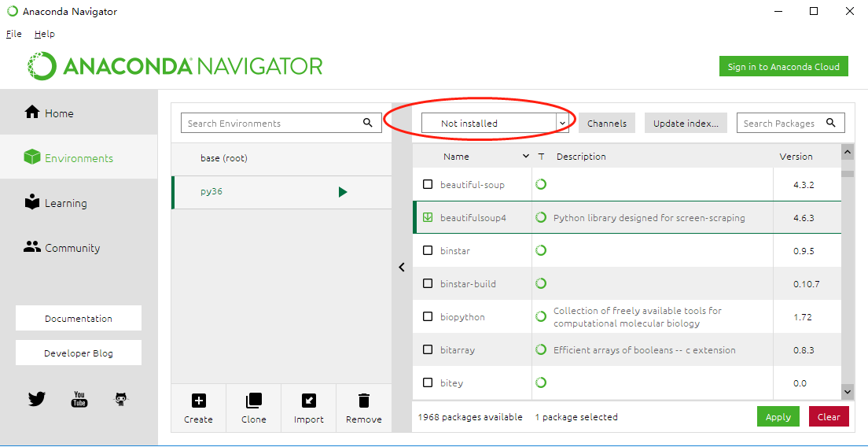Image resolution: width=868 pixels, height=447 pixels.
Task: Click the Remove environment trash icon
Action: coord(364,401)
